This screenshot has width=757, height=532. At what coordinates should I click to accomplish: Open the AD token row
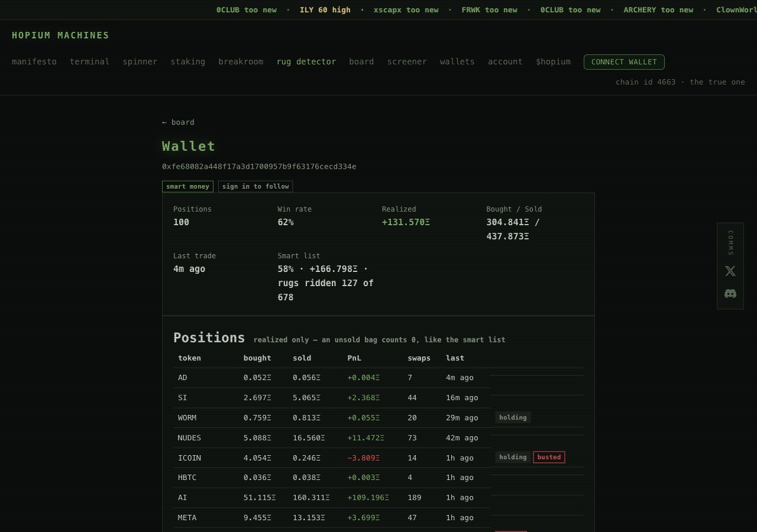(x=378, y=378)
